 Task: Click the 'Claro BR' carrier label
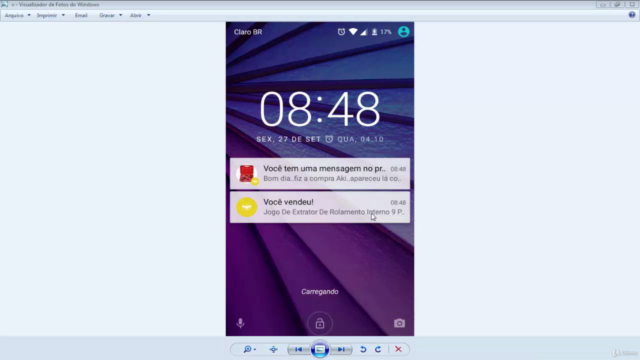pos(248,32)
